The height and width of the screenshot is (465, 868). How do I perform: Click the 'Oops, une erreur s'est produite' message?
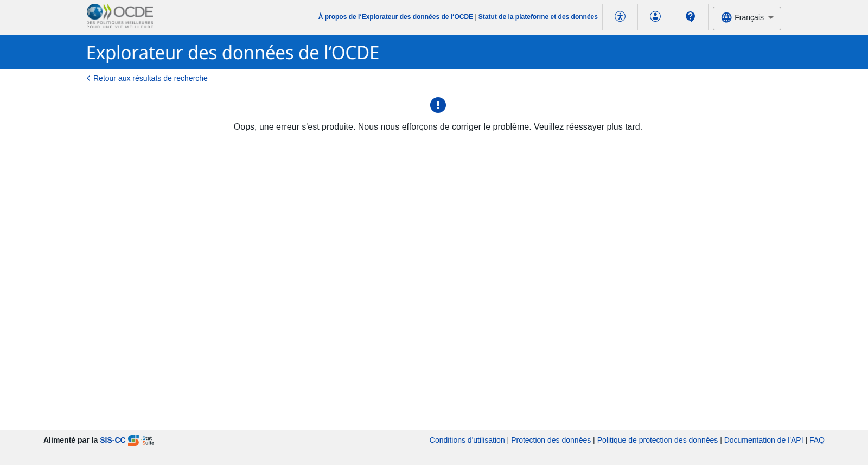click(x=438, y=127)
